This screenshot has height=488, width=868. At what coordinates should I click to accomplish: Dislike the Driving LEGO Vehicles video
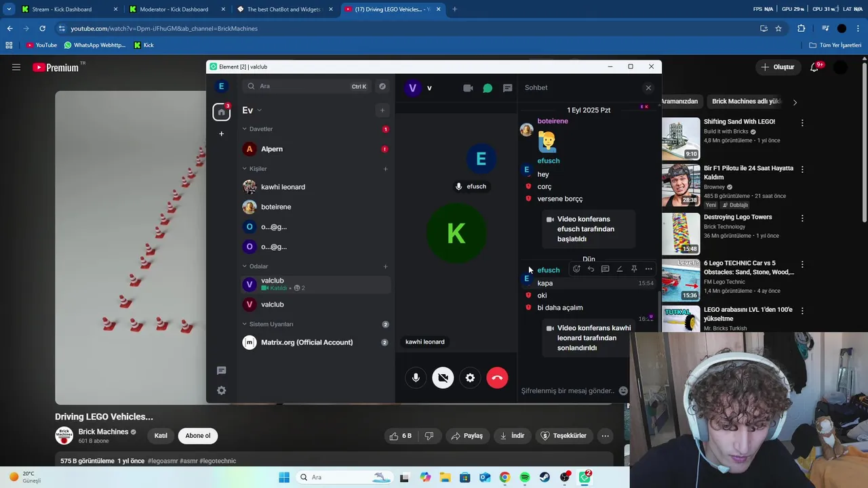click(429, 436)
